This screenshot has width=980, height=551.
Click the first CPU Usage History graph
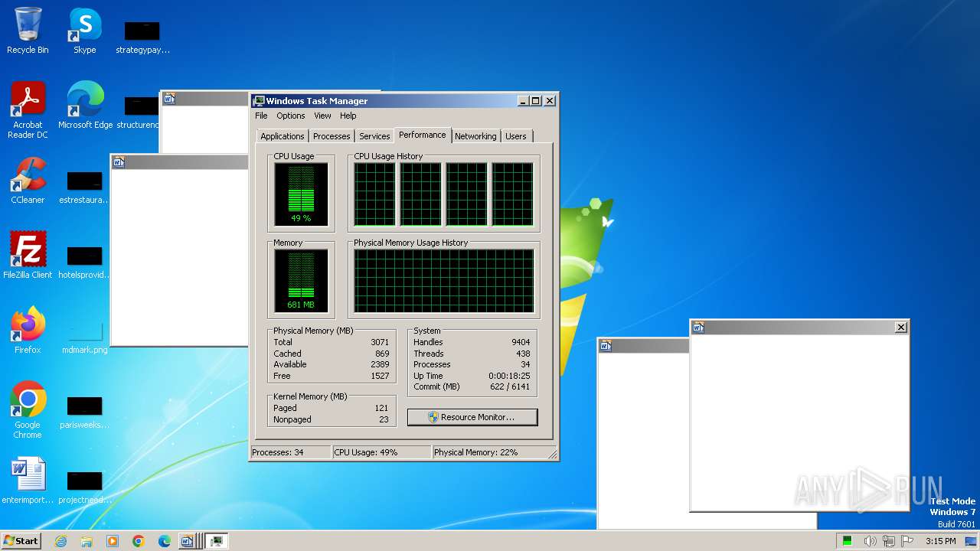pyautogui.click(x=374, y=194)
